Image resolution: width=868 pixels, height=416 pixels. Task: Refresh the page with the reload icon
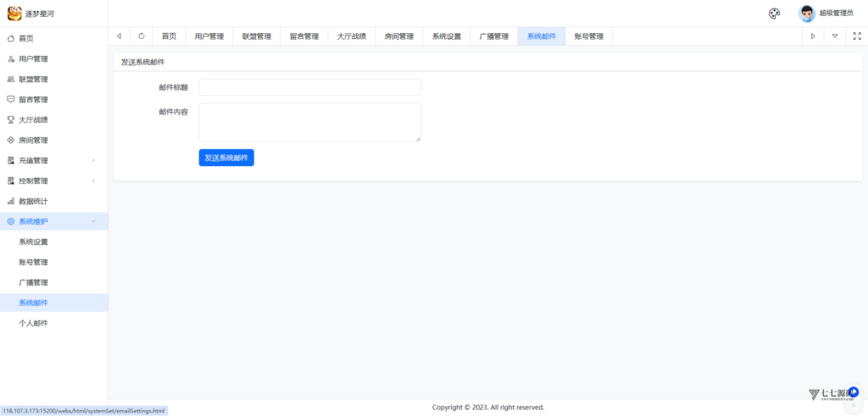pos(142,36)
